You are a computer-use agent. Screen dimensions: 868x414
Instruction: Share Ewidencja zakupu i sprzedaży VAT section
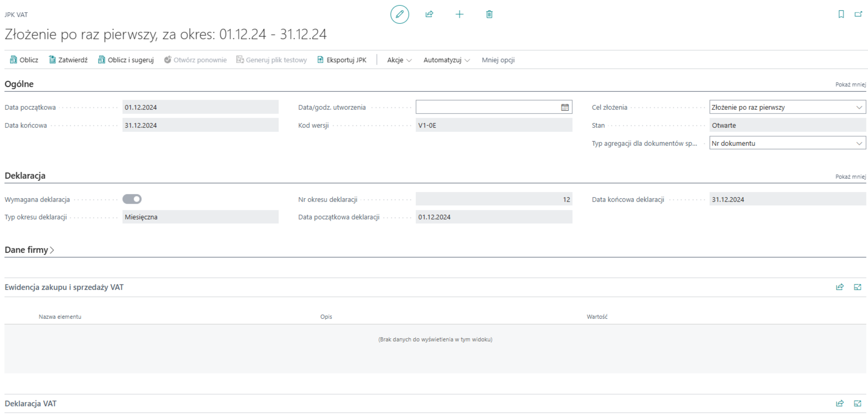click(x=839, y=287)
